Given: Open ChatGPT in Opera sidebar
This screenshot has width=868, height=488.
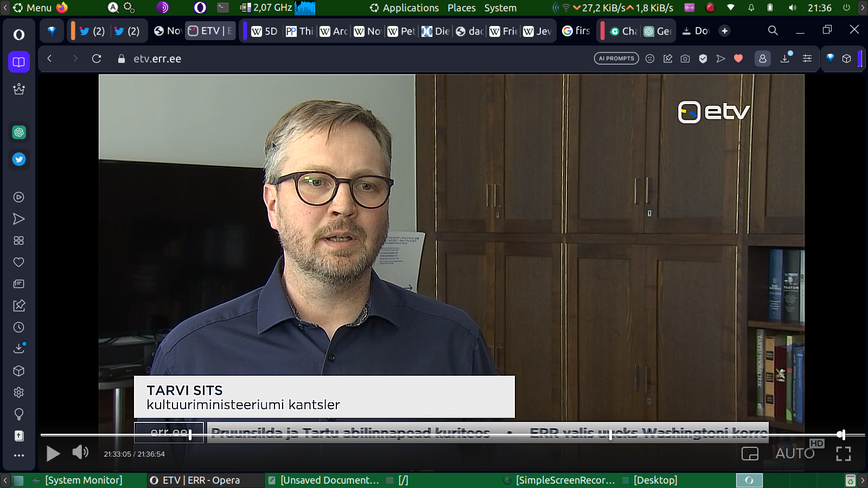Looking at the screenshot, I should coord(19,132).
